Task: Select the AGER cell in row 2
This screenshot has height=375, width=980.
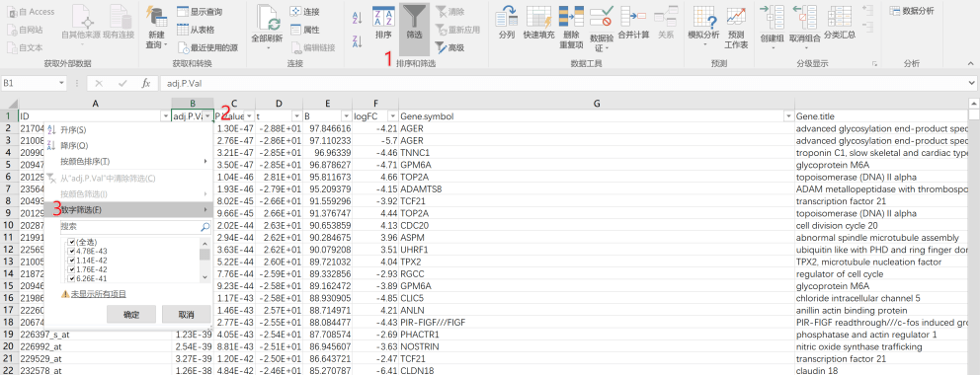Action: point(597,129)
